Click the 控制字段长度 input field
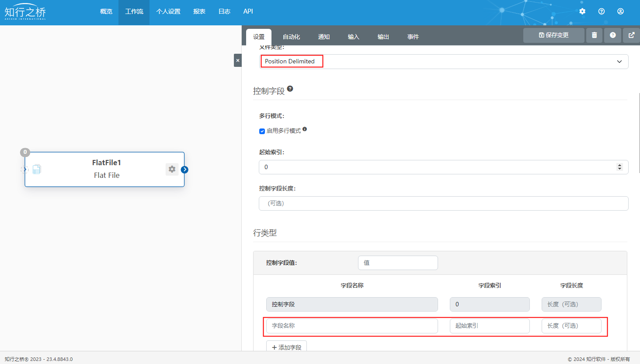This screenshot has width=640, height=364. 443,203
